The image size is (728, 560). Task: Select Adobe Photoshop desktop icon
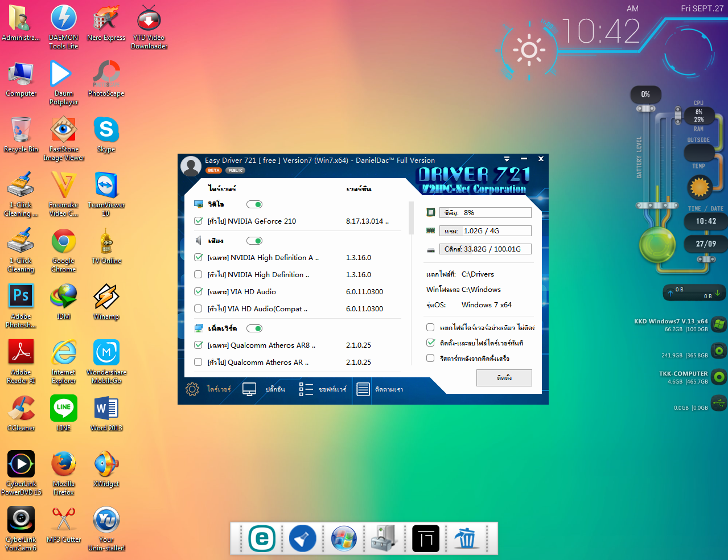(x=21, y=306)
